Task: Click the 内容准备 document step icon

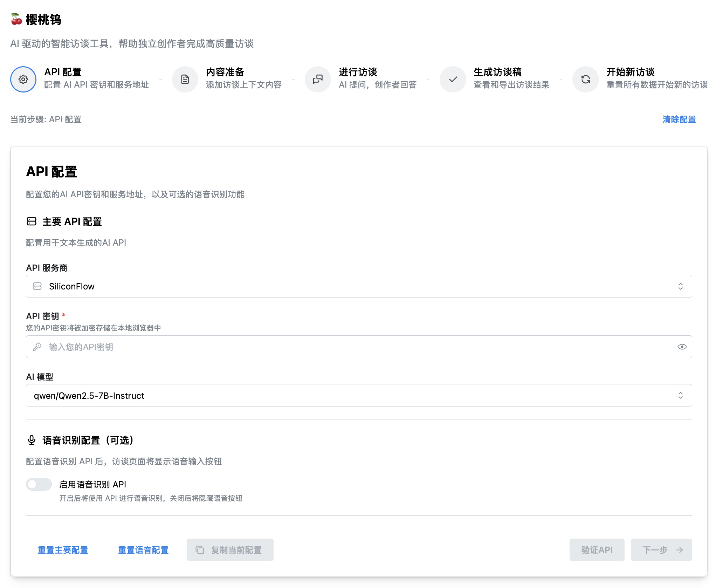Action: click(x=185, y=79)
